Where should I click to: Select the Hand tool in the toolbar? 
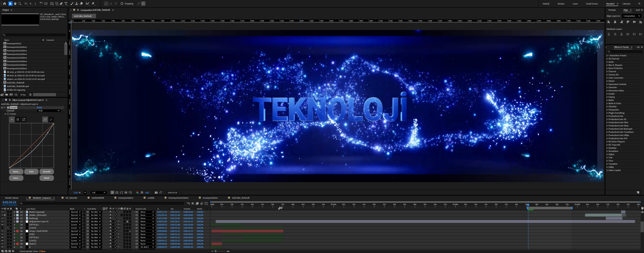click(x=15, y=4)
